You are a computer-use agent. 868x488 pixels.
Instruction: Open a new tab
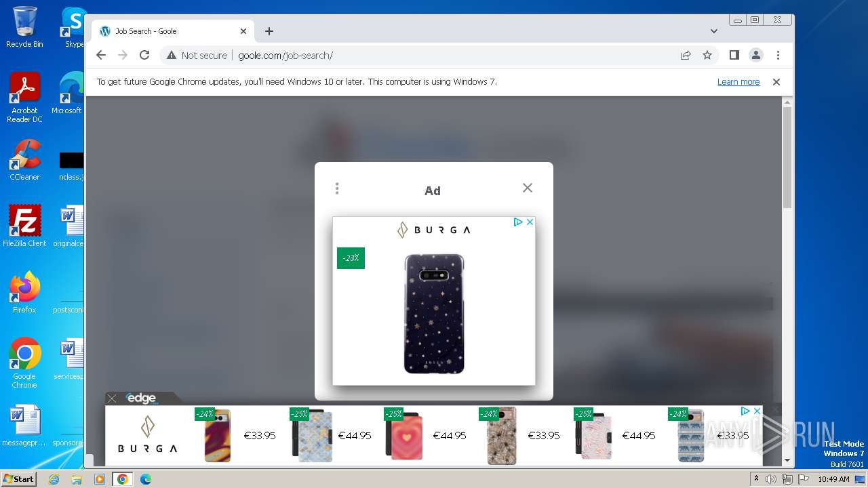click(x=269, y=31)
